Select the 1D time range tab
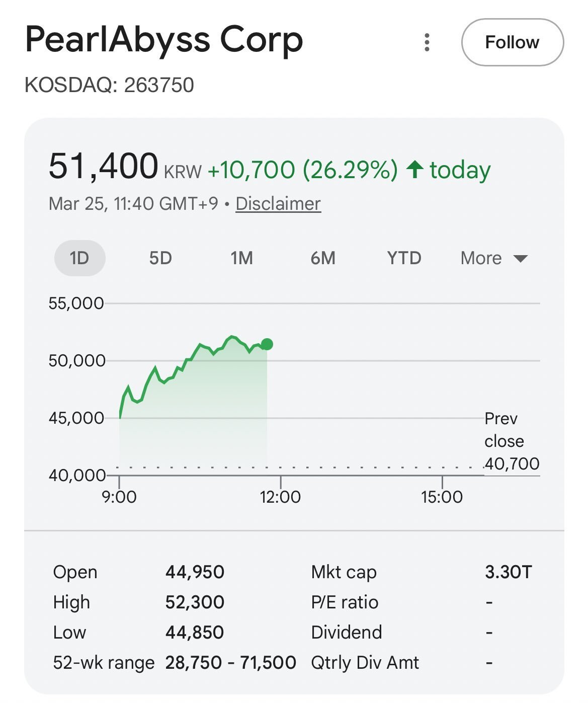The image size is (588, 703). [79, 258]
